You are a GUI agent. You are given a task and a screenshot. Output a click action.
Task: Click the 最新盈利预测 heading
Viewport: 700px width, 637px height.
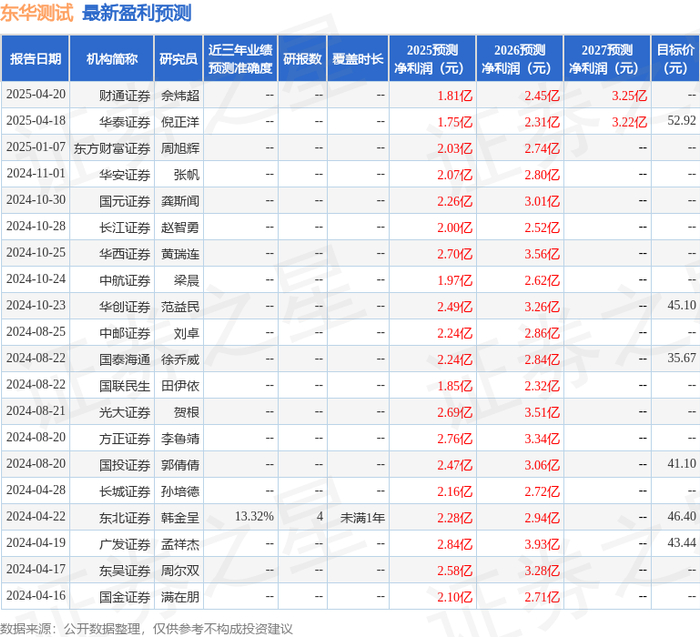coord(137,13)
